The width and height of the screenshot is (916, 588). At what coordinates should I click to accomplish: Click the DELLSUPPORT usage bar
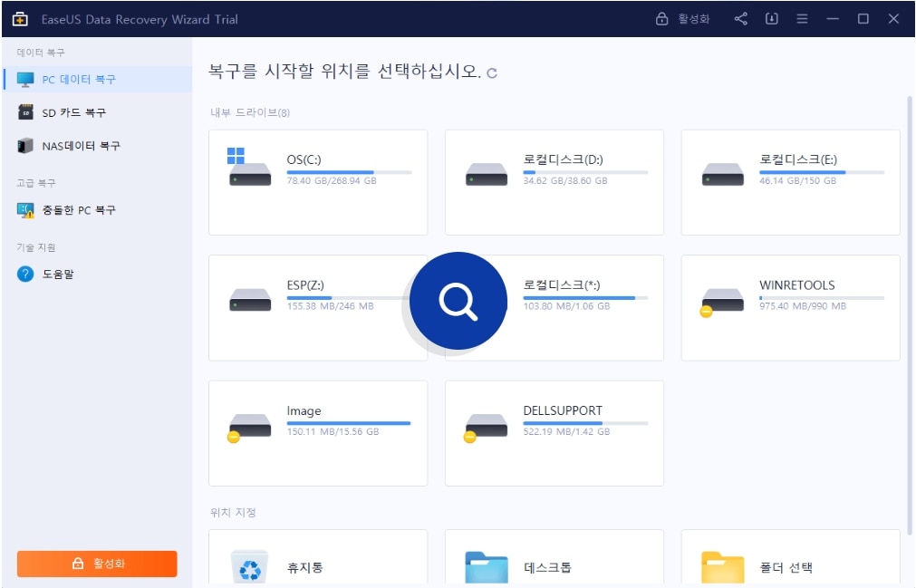[x=585, y=423]
